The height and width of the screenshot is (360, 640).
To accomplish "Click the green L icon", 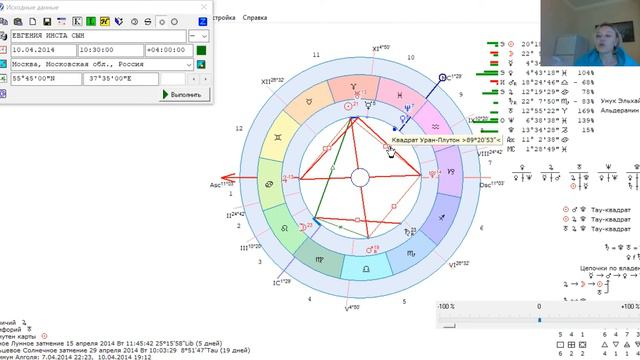I will point(91,22).
